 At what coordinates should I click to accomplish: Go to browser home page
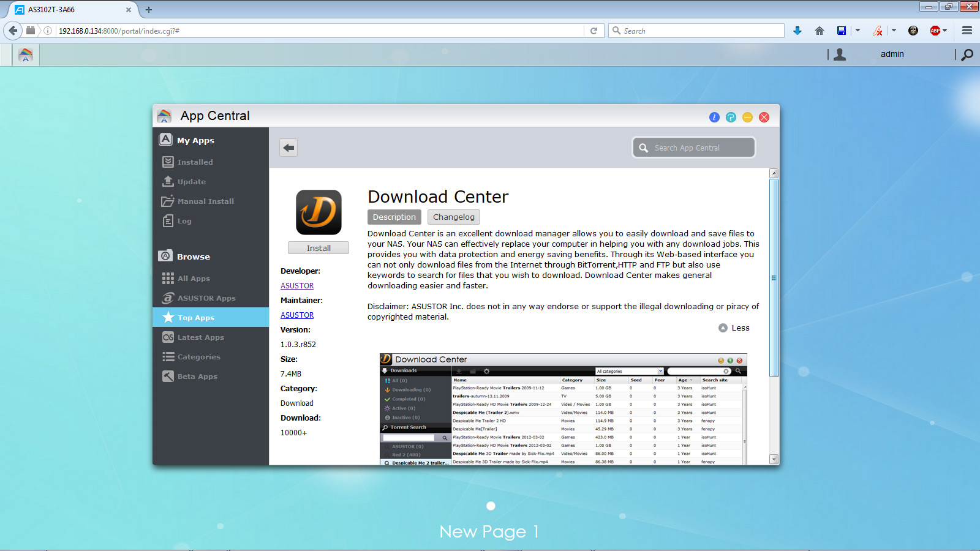click(820, 31)
